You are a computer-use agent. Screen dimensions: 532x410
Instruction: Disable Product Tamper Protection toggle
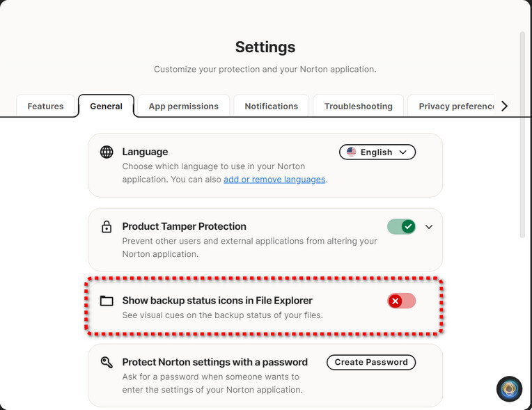click(x=402, y=226)
